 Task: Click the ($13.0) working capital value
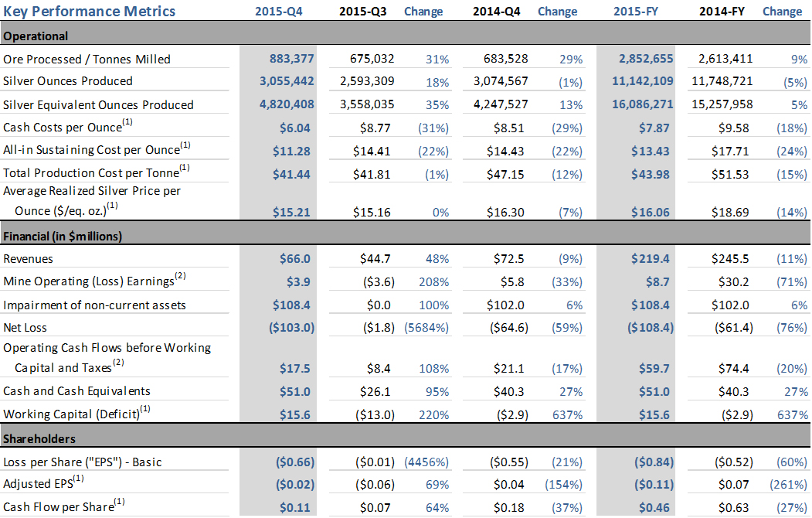pos(375,414)
